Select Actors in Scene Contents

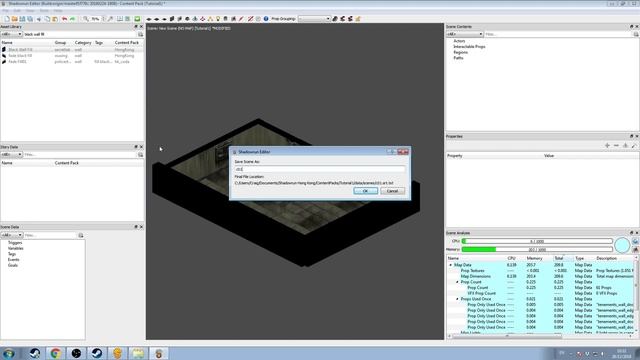(x=459, y=41)
